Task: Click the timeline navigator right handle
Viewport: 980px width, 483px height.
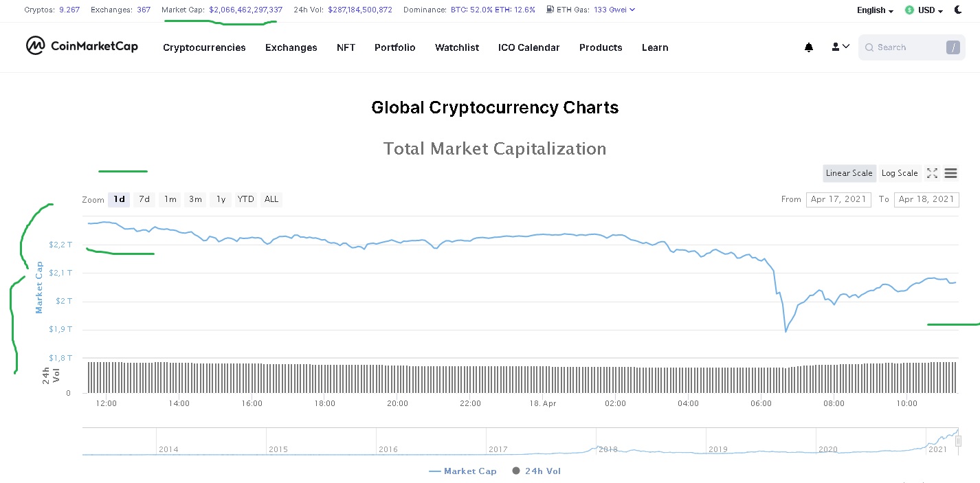Action: pyautogui.click(x=958, y=441)
